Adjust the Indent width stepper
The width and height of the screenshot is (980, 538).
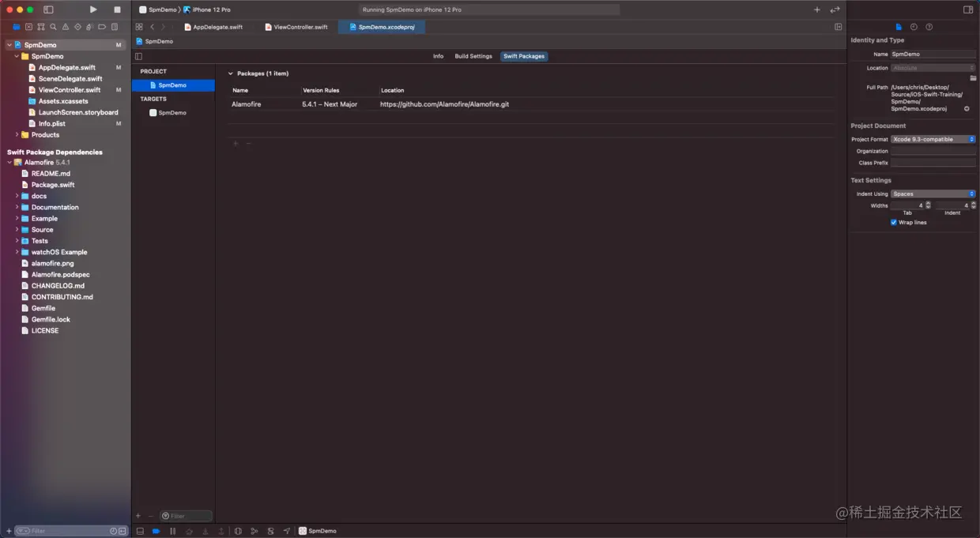tap(974, 205)
